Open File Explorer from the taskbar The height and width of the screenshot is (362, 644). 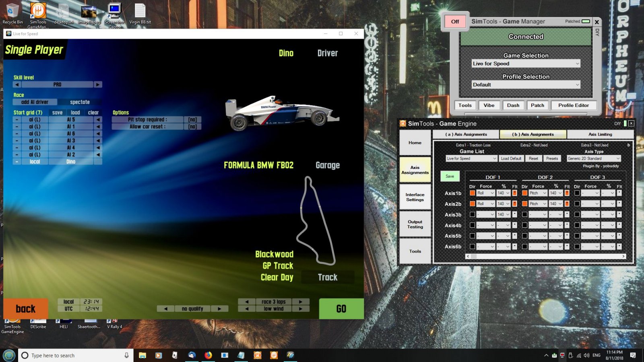coord(142,355)
